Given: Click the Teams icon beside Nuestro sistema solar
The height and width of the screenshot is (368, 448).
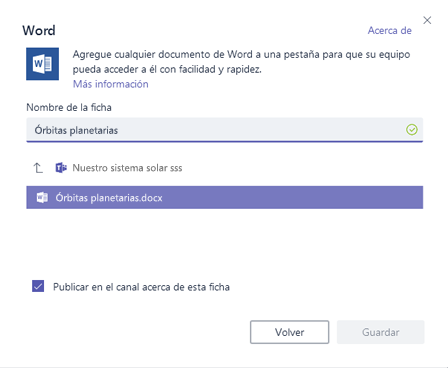Looking at the screenshot, I should (61, 168).
